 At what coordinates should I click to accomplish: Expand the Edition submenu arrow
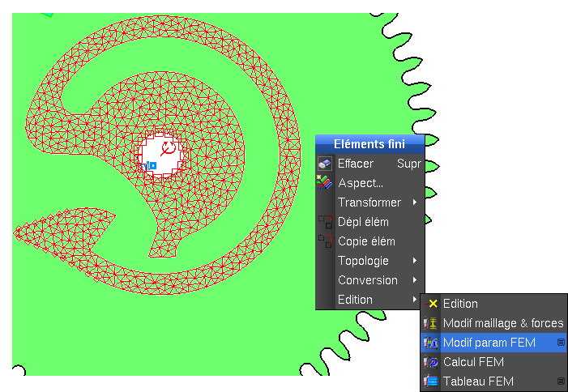pyautogui.click(x=415, y=300)
